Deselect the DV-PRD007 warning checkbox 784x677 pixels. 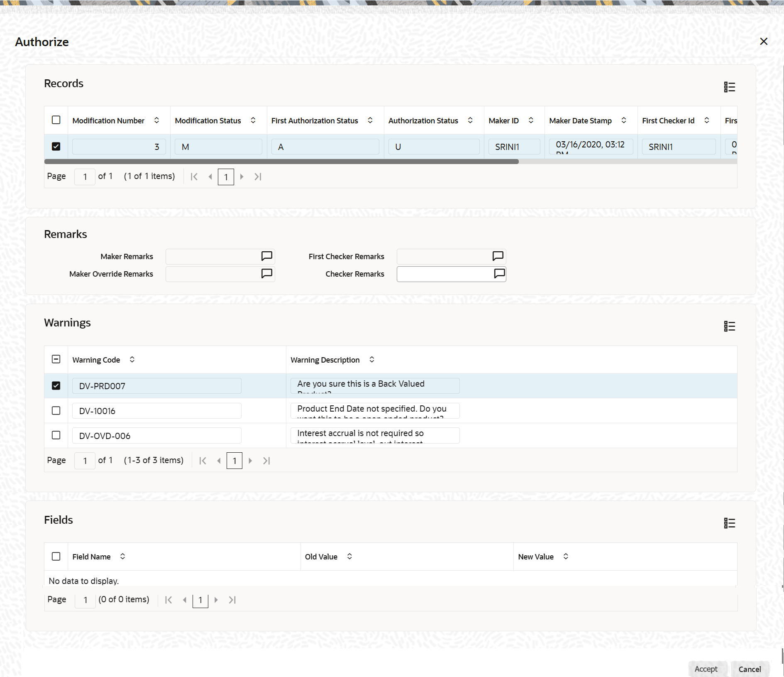(56, 385)
